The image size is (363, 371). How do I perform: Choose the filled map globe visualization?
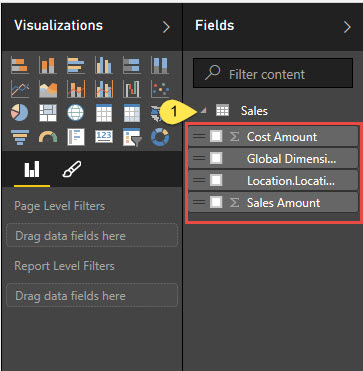(x=76, y=113)
